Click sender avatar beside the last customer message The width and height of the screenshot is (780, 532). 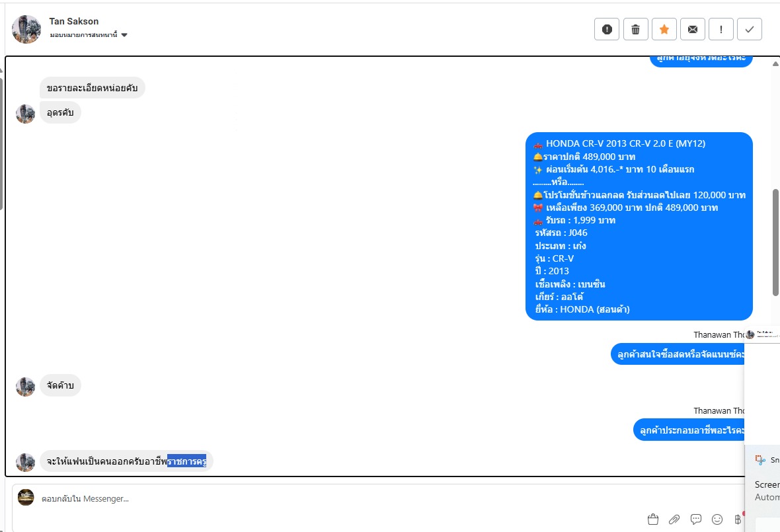point(25,463)
